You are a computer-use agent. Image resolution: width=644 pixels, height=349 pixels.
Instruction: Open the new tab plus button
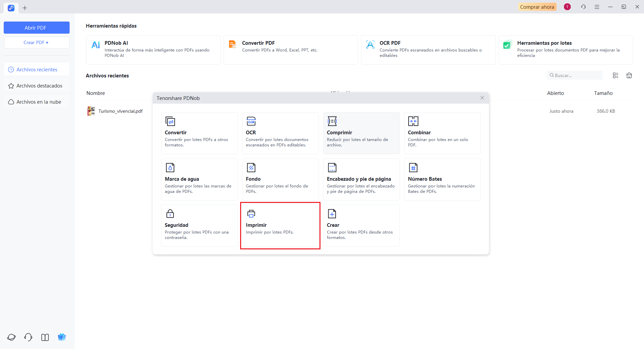click(25, 8)
